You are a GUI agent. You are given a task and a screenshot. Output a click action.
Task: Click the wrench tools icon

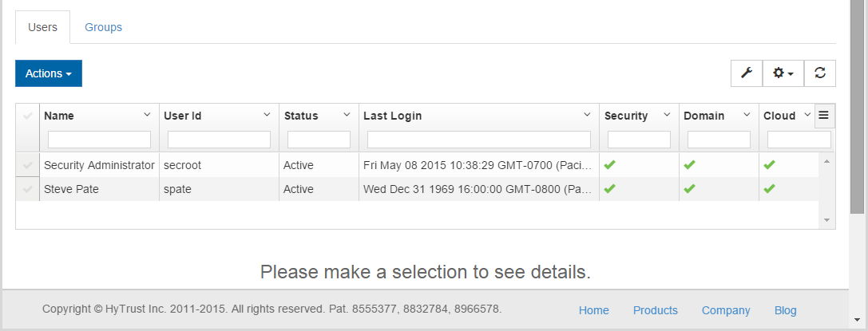point(746,73)
